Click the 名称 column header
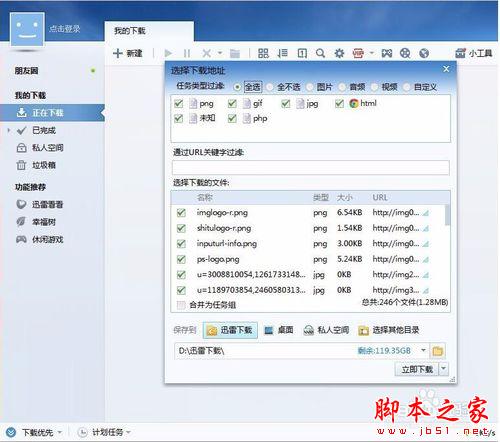500x442 pixels. pos(205,198)
